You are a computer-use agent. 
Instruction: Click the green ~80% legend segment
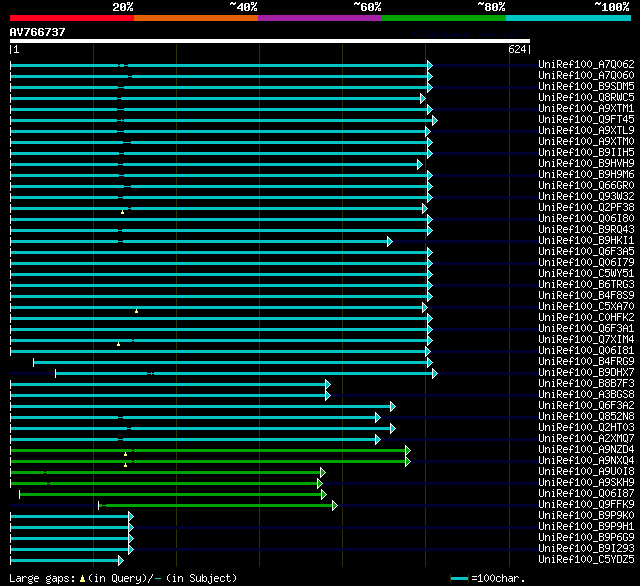[444, 18]
